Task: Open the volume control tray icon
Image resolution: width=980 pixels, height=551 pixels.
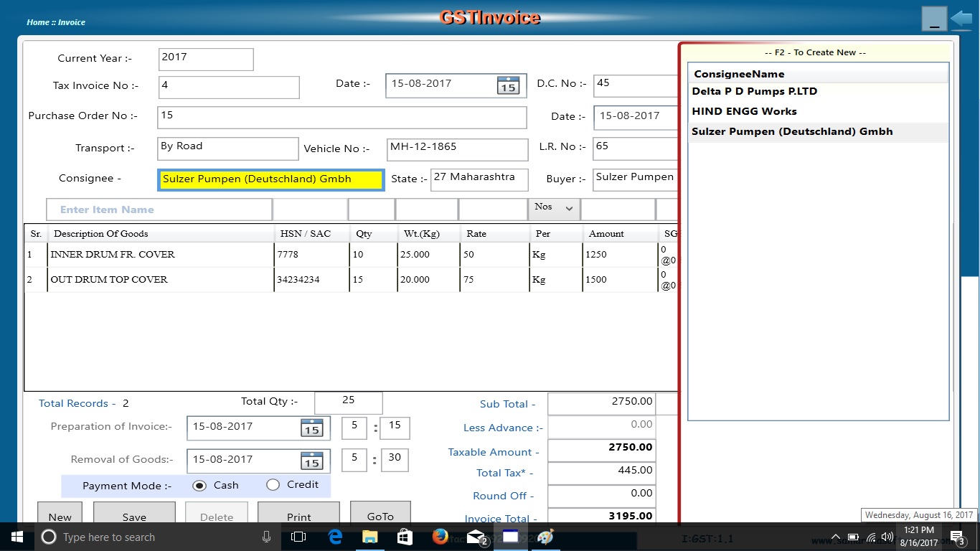Action: [887, 537]
